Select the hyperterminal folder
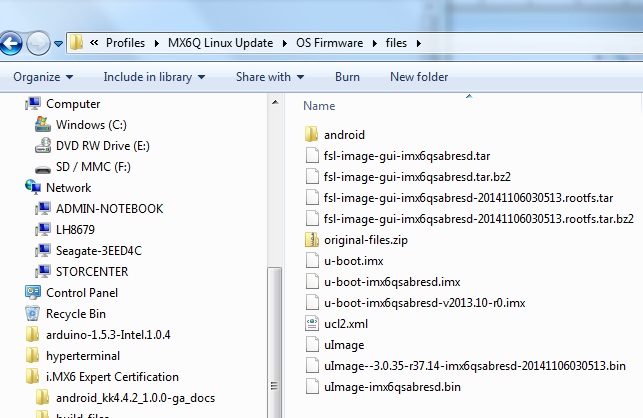The width and height of the screenshot is (643, 418). [83, 356]
